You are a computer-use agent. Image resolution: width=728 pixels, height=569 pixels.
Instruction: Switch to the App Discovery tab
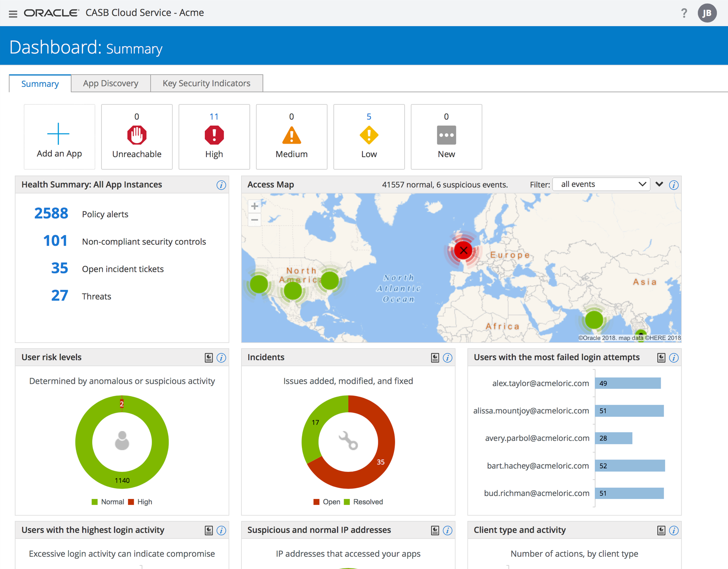111,83
